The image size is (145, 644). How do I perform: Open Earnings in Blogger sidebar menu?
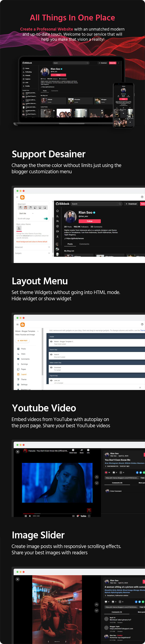(22, 364)
